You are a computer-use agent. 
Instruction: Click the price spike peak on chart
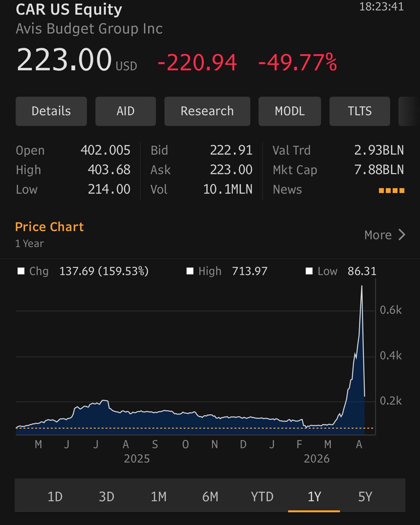pyautogui.click(x=362, y=287)
